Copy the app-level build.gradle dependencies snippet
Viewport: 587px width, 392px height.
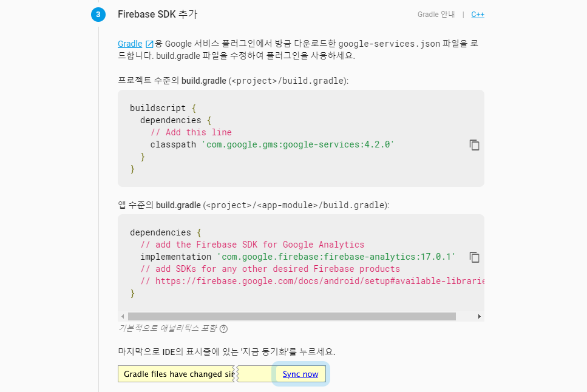click(474, 257)
